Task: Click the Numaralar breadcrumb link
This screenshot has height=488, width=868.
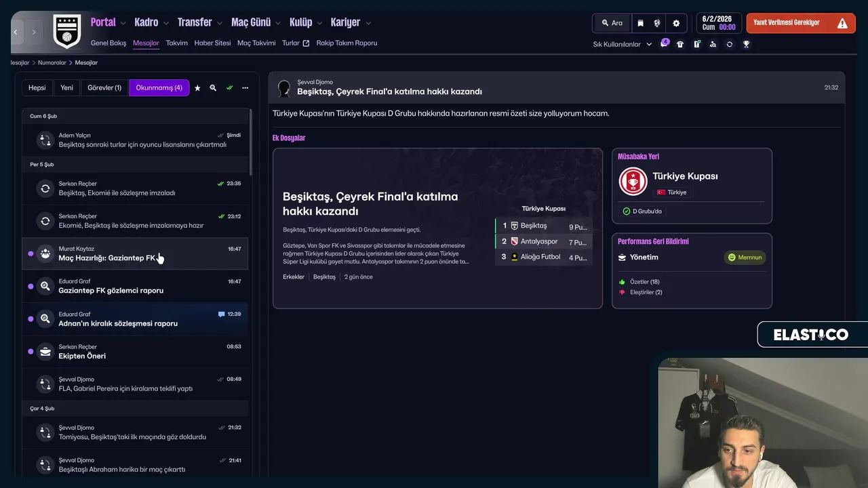Action: coord(52,62)
